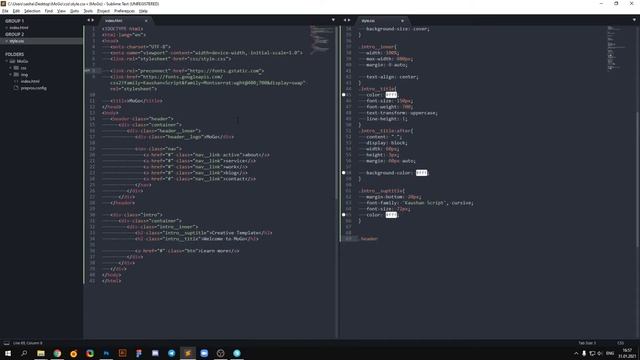Viewport: 640px width, 360px height.
Task: Click 'Tab Size' in status bar
Action: coord(587,343)
